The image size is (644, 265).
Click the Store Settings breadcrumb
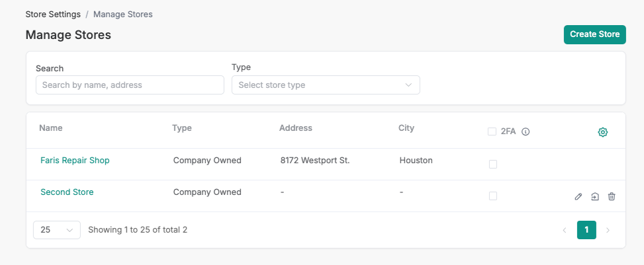[53, 14]
